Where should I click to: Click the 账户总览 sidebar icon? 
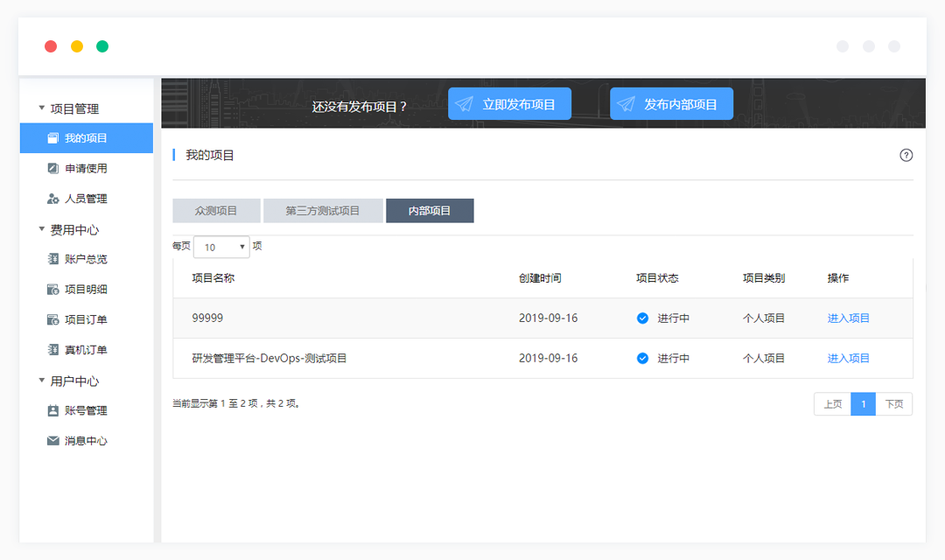52,259
